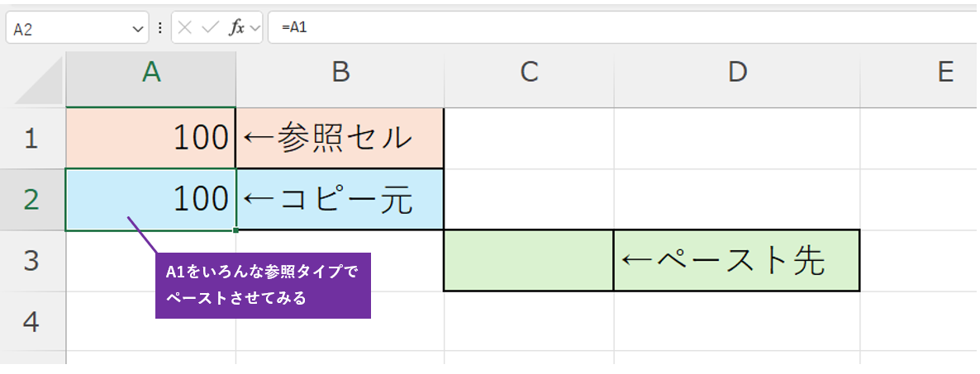Open the Name Box dropdown arrow
980x374 pixels.
[137, 29]
